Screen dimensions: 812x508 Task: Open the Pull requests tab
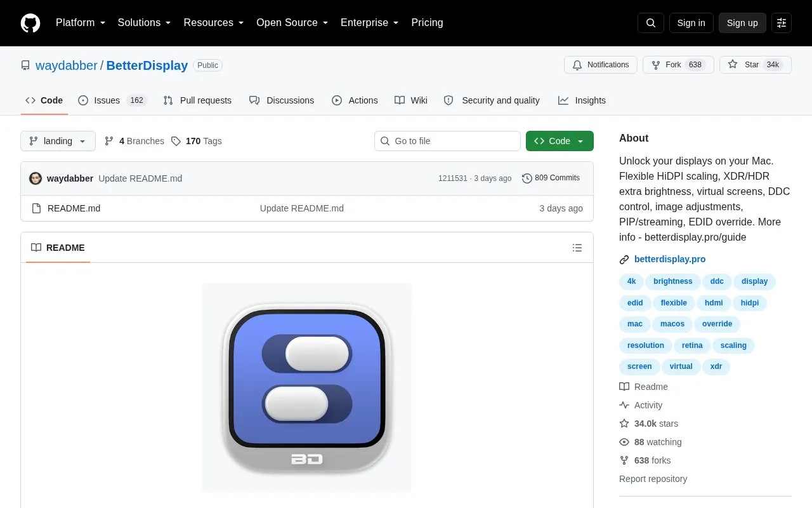(x=197, y=100)
